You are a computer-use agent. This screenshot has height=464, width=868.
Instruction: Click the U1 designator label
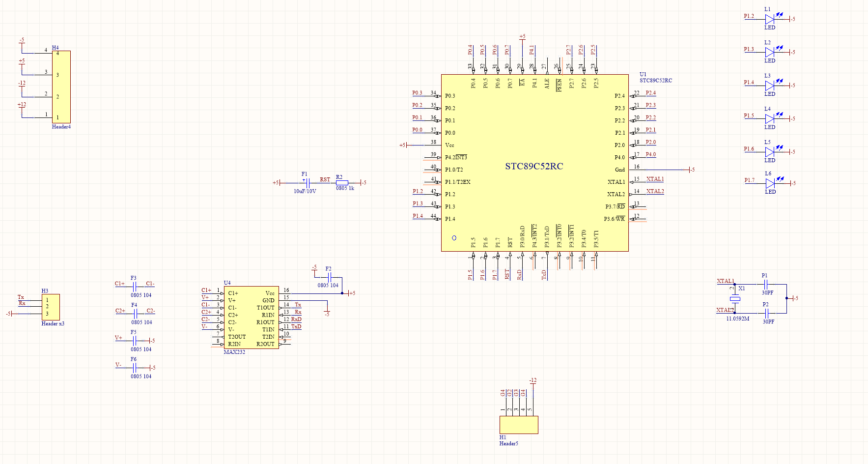tap(643, 74)
